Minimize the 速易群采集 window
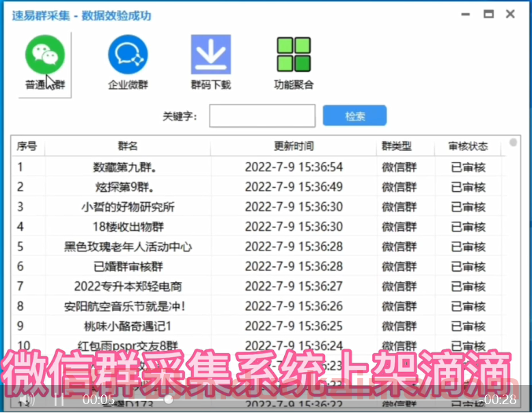This screenshot has width=532, height=413. click(466, 14)
